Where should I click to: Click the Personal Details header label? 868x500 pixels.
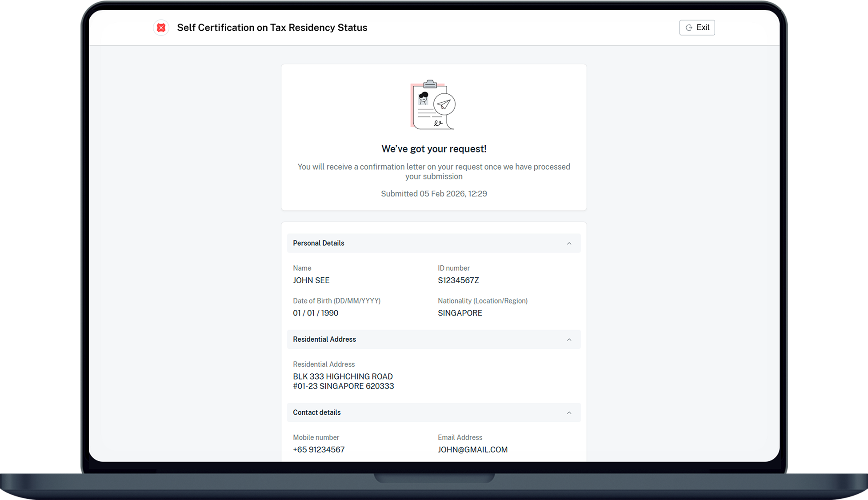pyautogui.click(x=318, y=243)
